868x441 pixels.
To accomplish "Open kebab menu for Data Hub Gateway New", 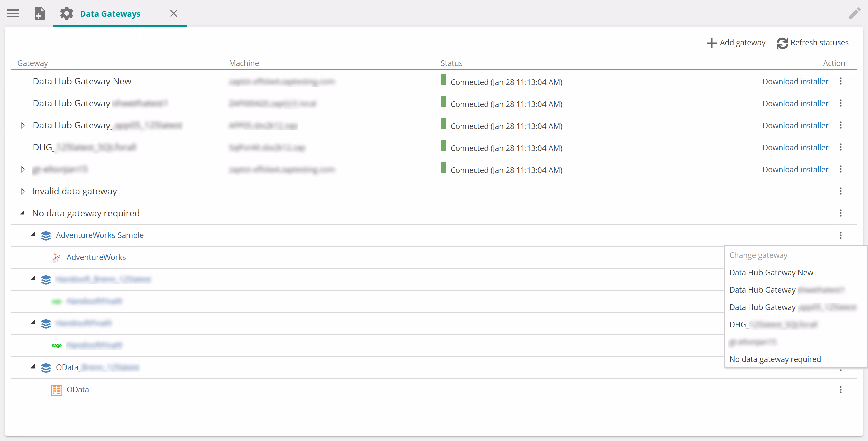I will pyautogui.click(x=840, y=81).
